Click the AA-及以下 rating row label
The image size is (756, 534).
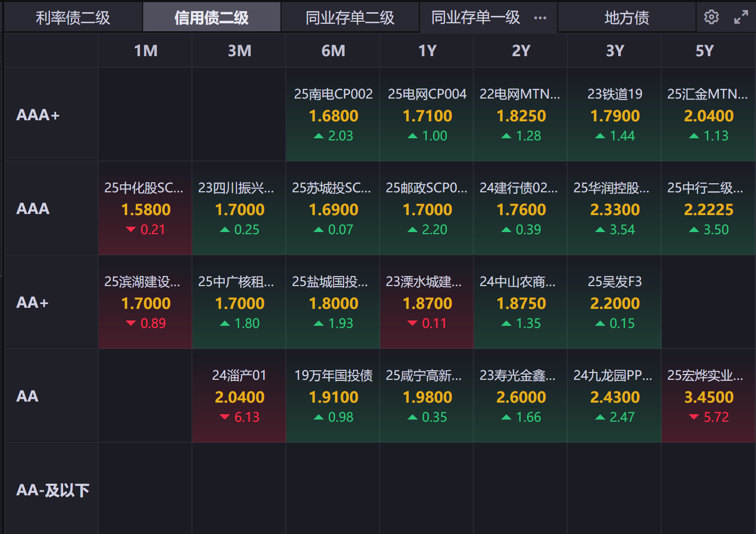52,490
